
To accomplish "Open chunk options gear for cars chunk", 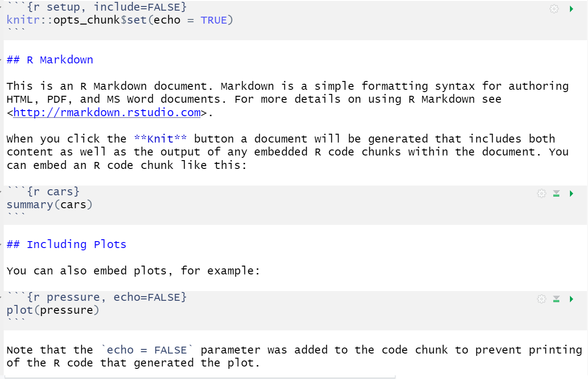I will [x=541, y=193].
